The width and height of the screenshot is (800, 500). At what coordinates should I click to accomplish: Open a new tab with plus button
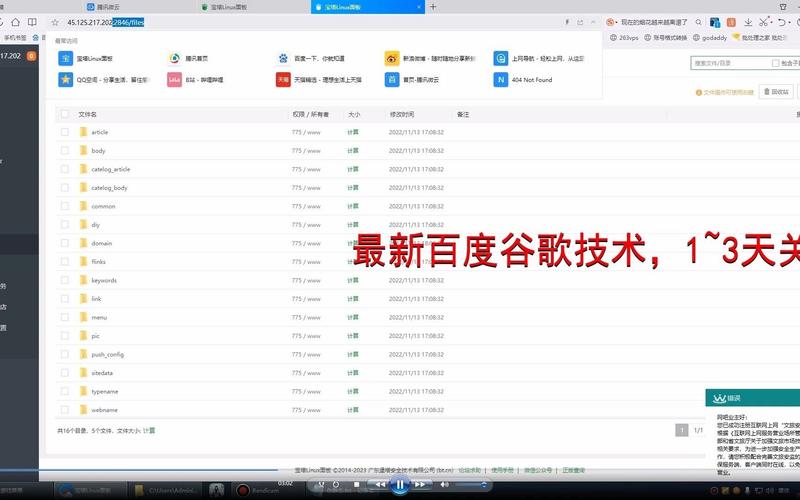(433, 7)
